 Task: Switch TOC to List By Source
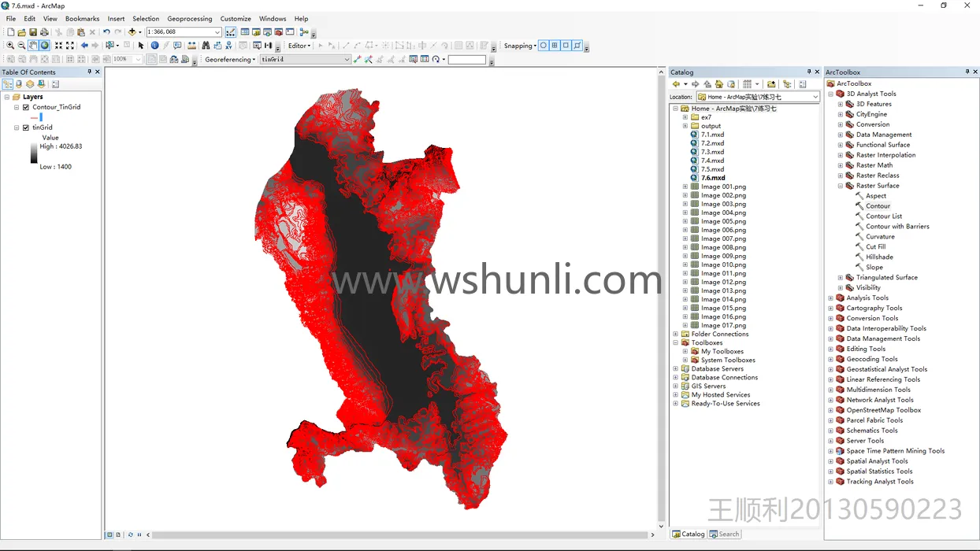tap(18, 83)
